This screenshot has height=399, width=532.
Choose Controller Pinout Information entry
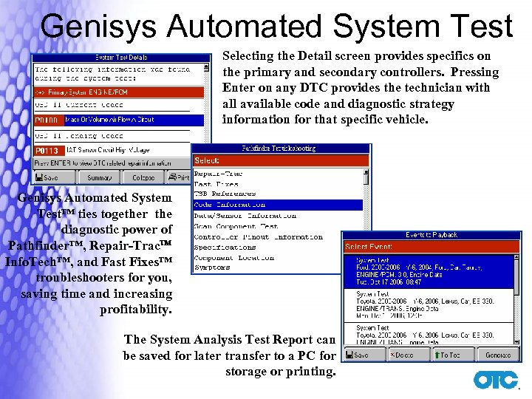[258, 237]
